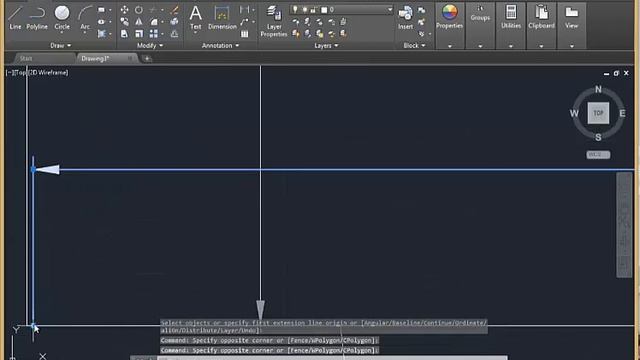Click S on the ViewCube compass
The image size is (640, 360).
click(x=598, y=137)
